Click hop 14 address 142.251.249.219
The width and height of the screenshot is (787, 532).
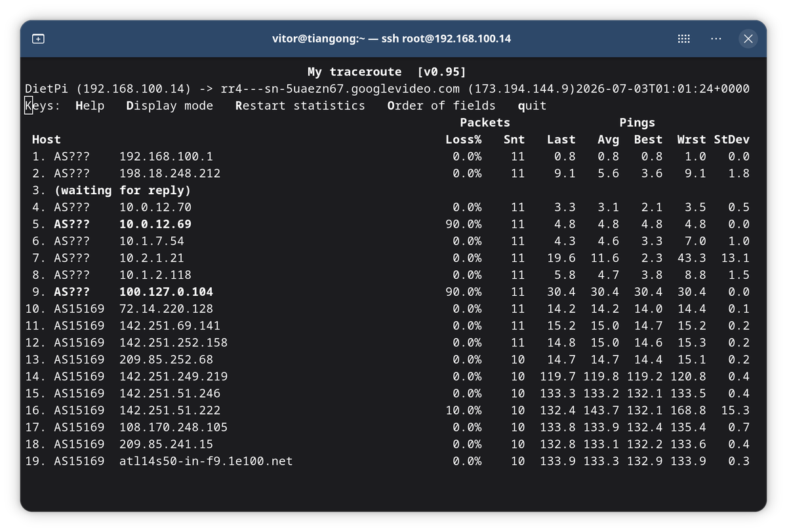(173, 377)
